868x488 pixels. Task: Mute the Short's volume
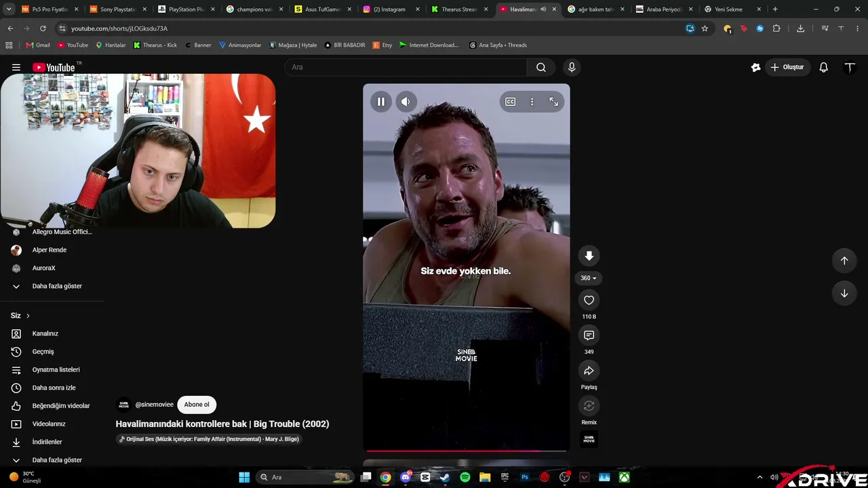point(406,102)
